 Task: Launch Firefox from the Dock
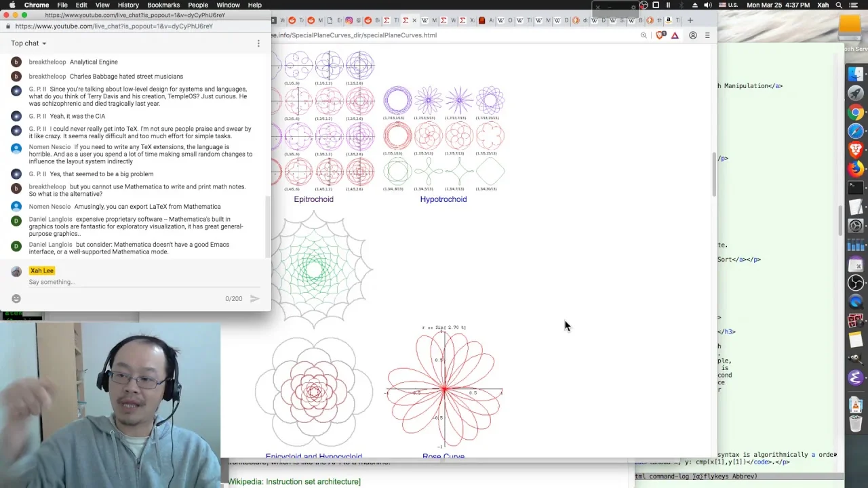click(x=856, y=169)
